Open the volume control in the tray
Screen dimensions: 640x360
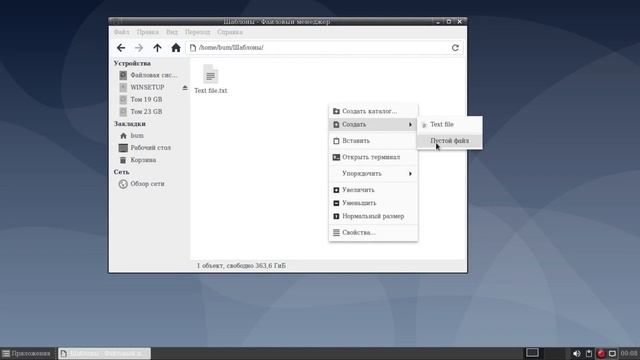pos(576,353)
